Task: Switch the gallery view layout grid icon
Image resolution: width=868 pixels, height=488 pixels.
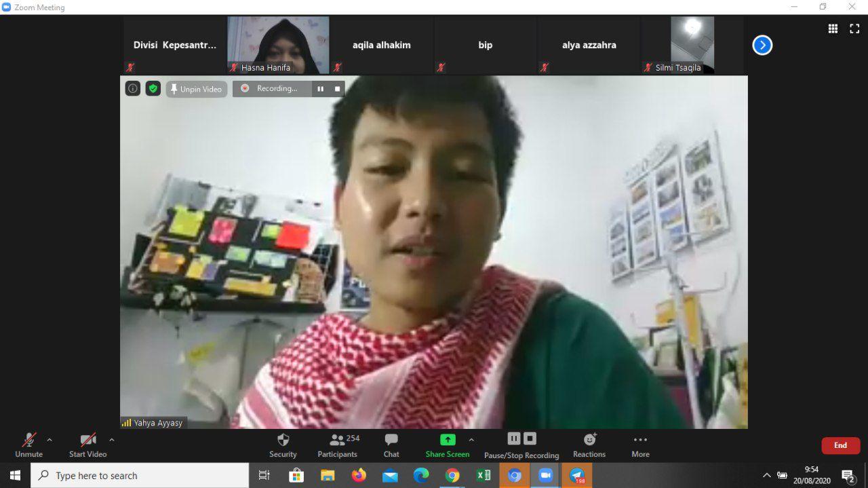Action: (833, 29)
